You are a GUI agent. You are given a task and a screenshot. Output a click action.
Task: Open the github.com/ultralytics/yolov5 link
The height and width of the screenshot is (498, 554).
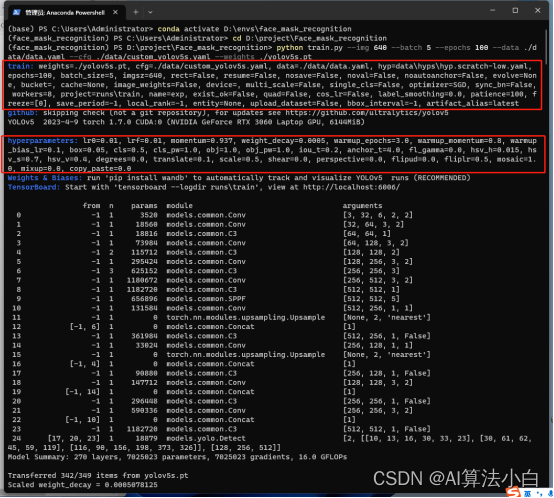(367, 113)
